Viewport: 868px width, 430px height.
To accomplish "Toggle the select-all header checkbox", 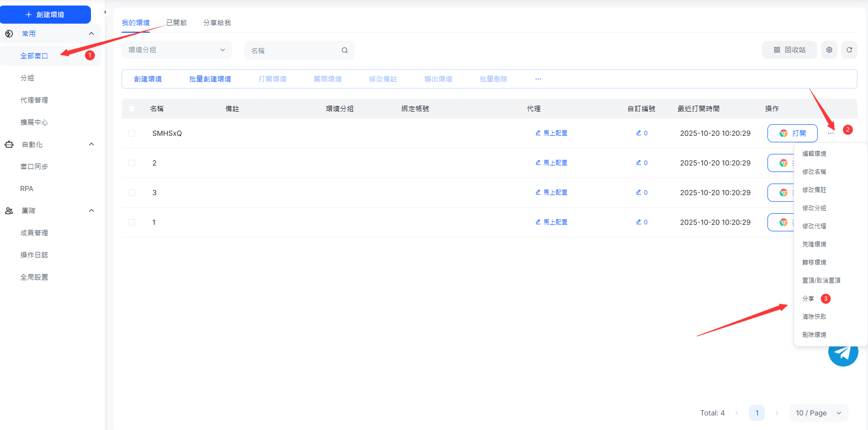I will click(x=132, y=109).
